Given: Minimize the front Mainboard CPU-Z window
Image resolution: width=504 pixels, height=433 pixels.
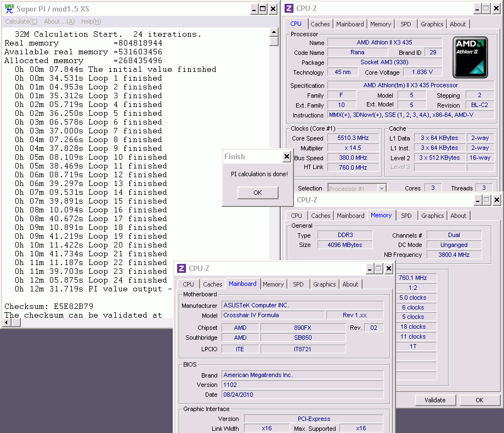Looking at the screenshot, I should [x=369, y=268].
